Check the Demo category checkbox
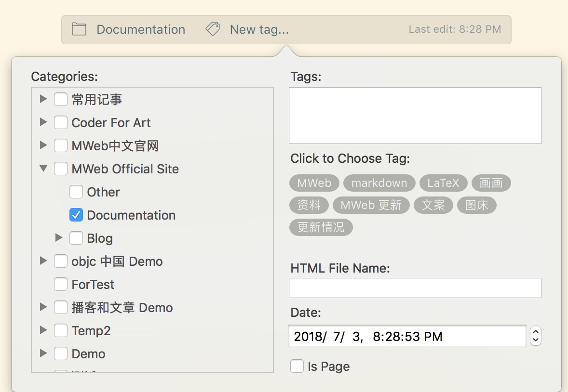This screenshot has height=392, width=568. [60, 353]
